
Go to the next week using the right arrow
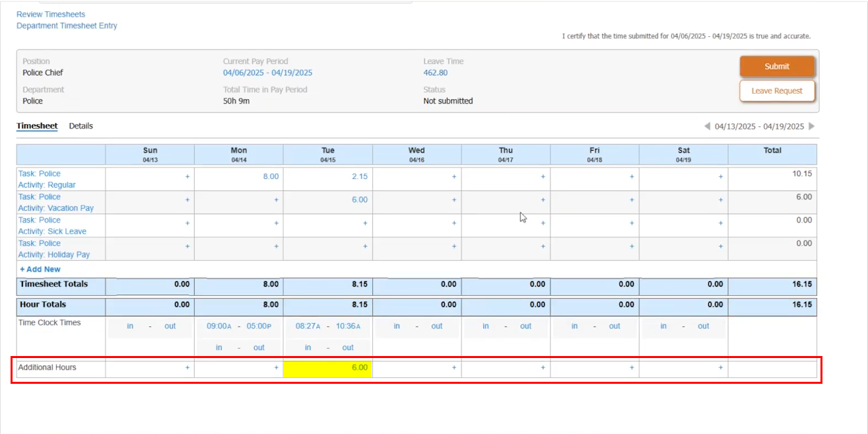coord(812,126)
